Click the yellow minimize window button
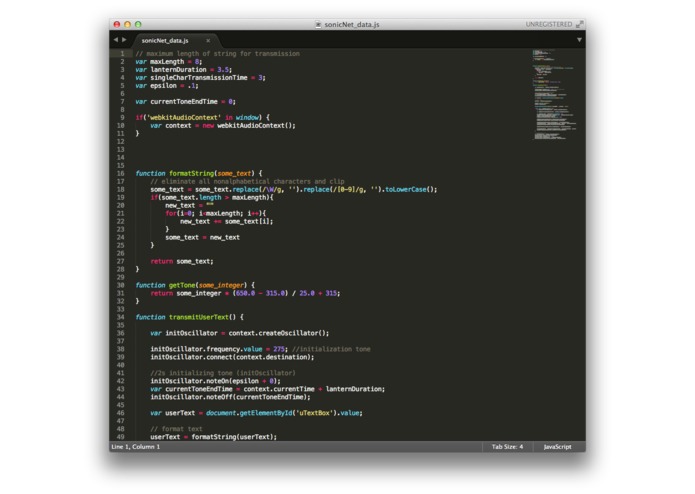 [x=127, y=24]
